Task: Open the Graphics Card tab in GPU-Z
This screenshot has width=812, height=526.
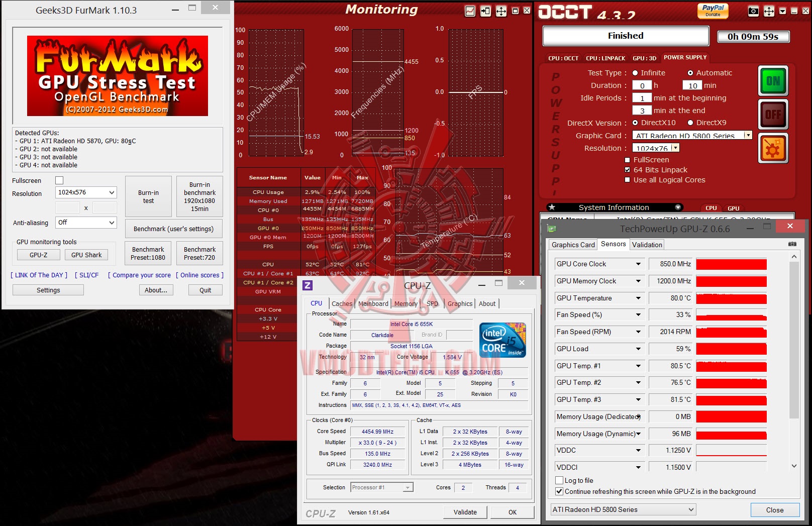Action: pyautogui.click(x=573, y=245)
